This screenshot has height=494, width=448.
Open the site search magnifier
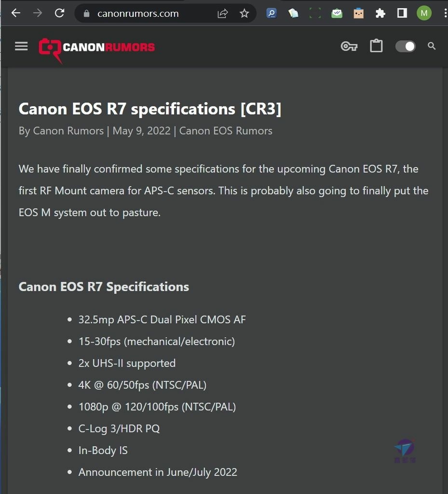432,46
